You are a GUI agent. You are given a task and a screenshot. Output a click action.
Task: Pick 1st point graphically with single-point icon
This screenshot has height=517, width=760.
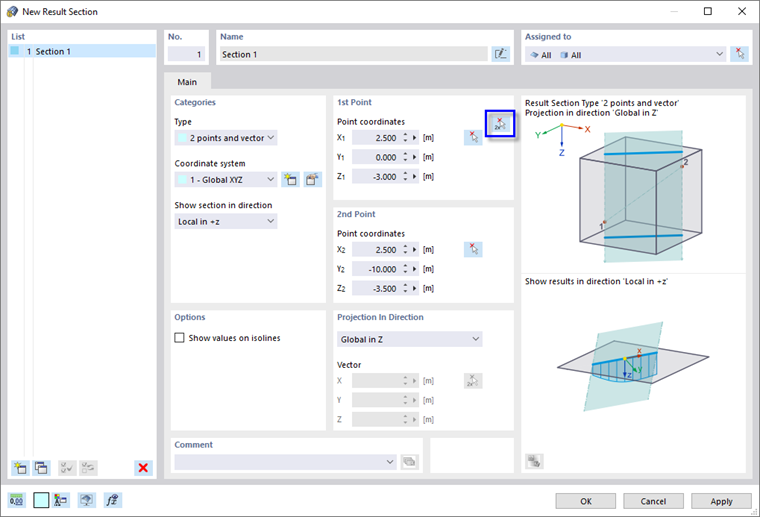coord(473,138)
